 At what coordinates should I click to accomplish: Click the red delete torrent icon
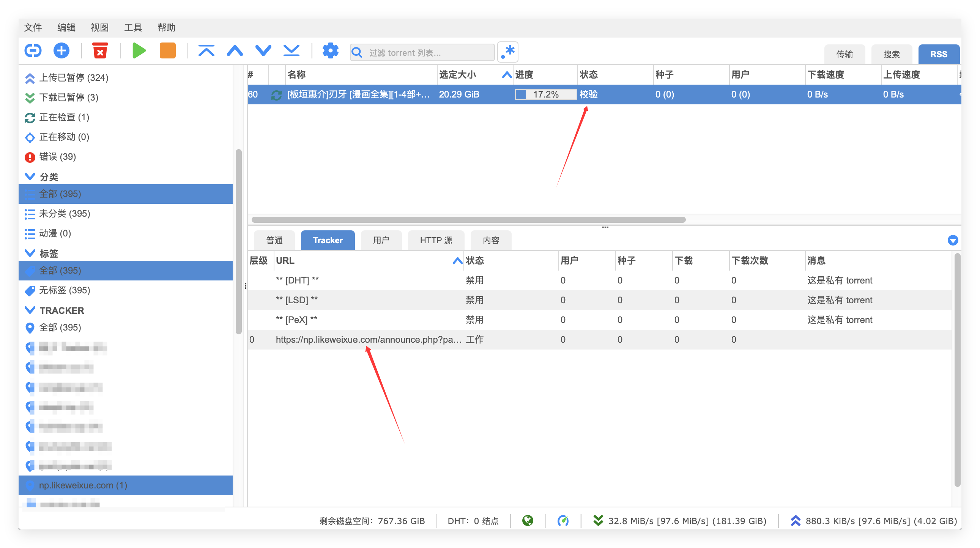[100, 50]
